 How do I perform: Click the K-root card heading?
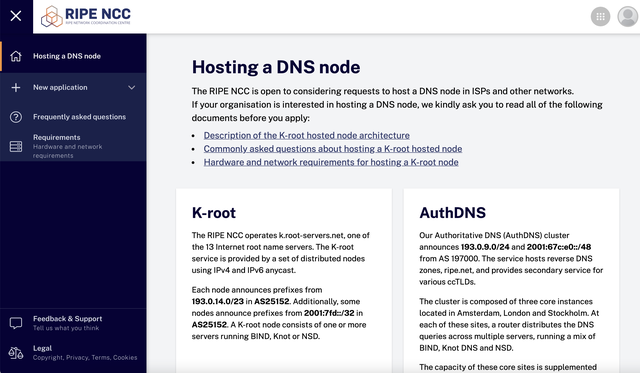point(214,213)
